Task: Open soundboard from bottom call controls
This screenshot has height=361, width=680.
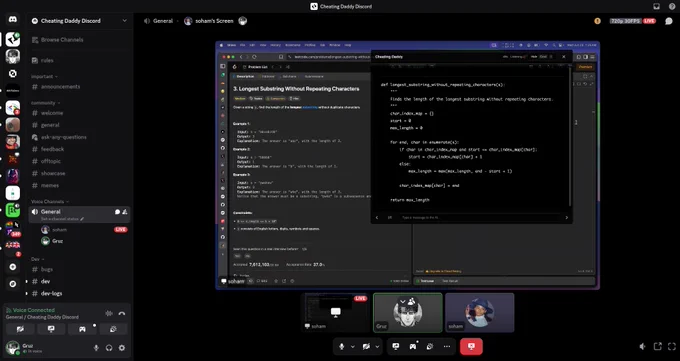Action: [x=430, y=346]
